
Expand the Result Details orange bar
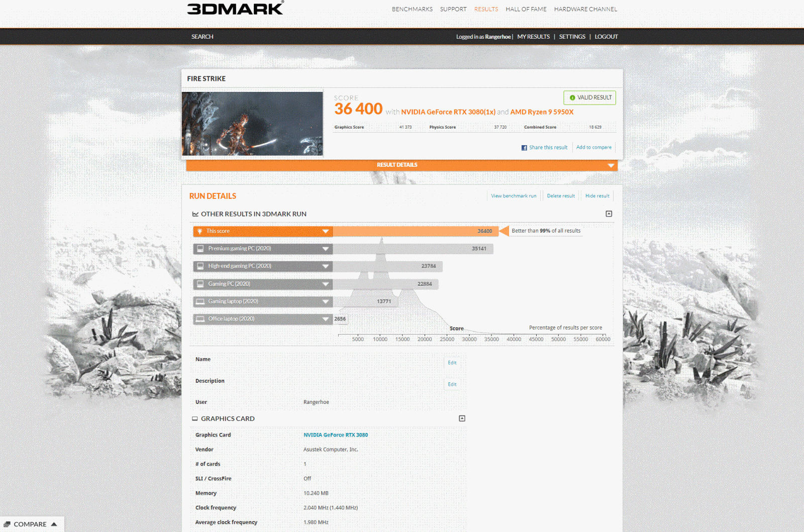(401, 165)
